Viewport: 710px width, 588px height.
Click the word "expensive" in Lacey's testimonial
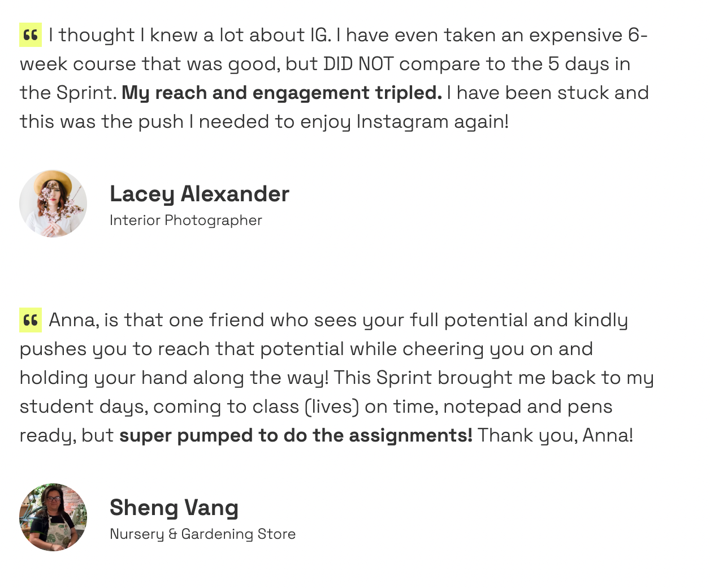[x=575, y=35]
